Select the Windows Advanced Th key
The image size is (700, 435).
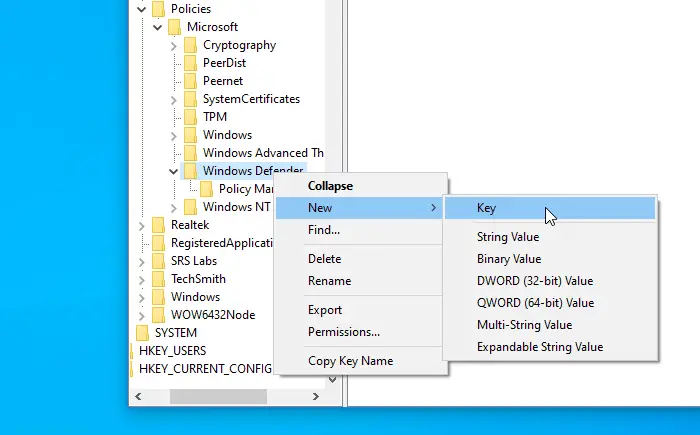(263, 153)
